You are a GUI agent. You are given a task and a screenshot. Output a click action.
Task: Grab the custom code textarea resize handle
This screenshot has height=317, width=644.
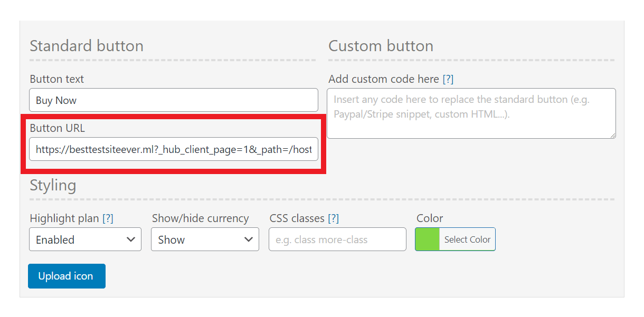click(x=612, y=135)
